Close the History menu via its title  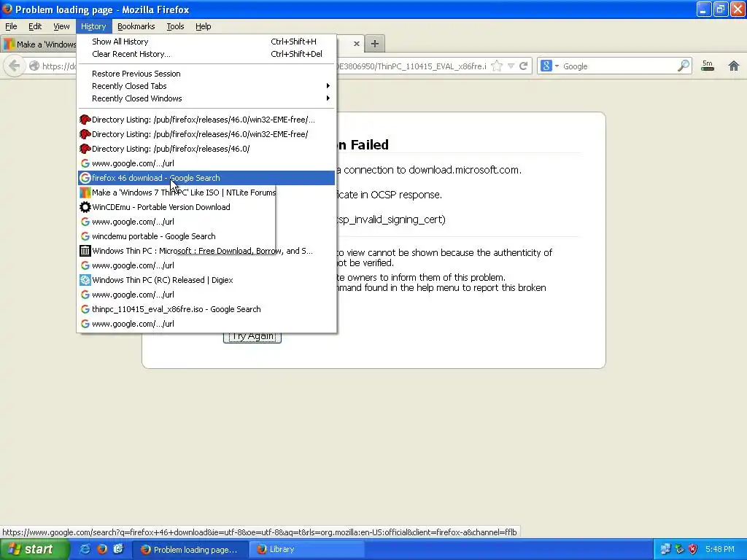pyautogui.click(x=93, y=26)
